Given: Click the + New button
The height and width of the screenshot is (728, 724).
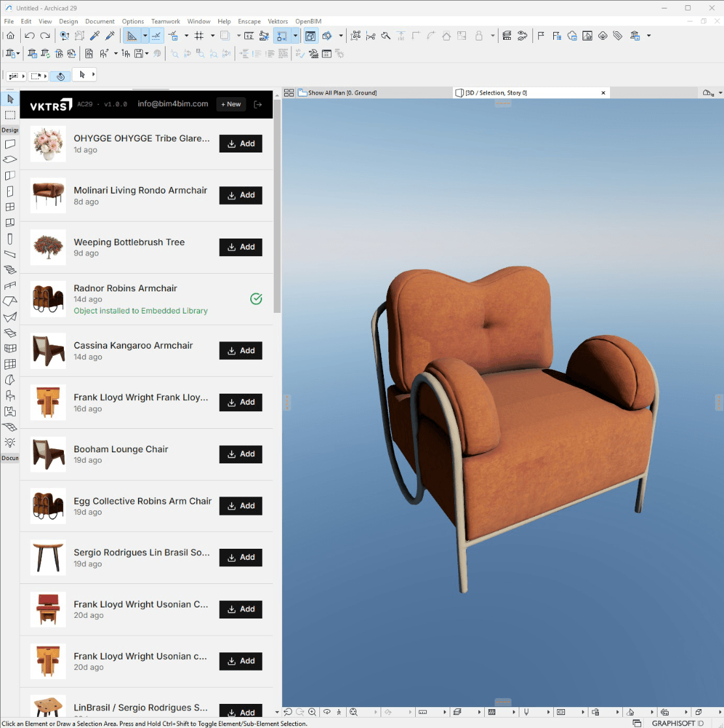Looking at the screenshot, I should (231, 104).
